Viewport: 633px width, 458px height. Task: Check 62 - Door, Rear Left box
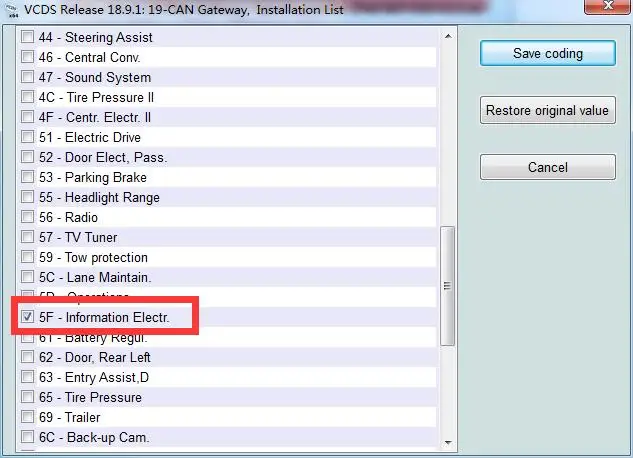27,357
